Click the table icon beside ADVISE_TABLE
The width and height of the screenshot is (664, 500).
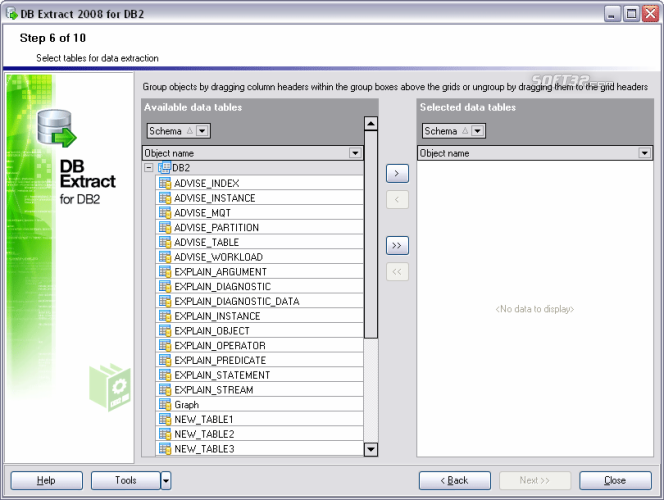(165, 242)
